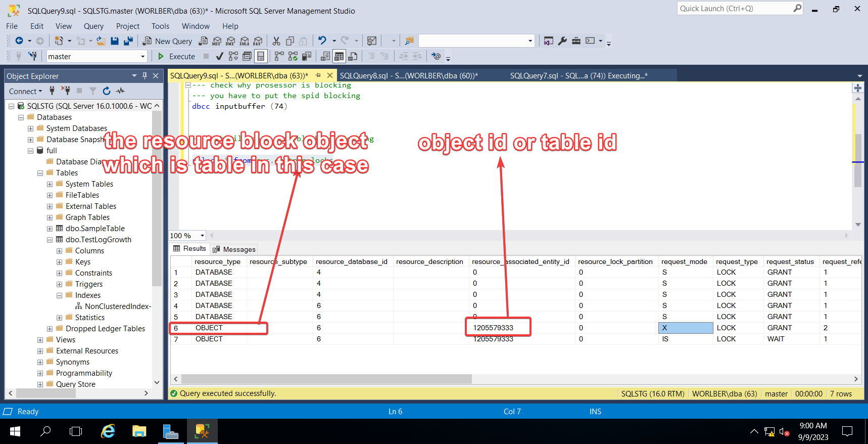Image resolution: width=868 pixels, height=444 pixels.
Task: Click the Copy icon in the toolbar
Action: click(x=290, y=41)
